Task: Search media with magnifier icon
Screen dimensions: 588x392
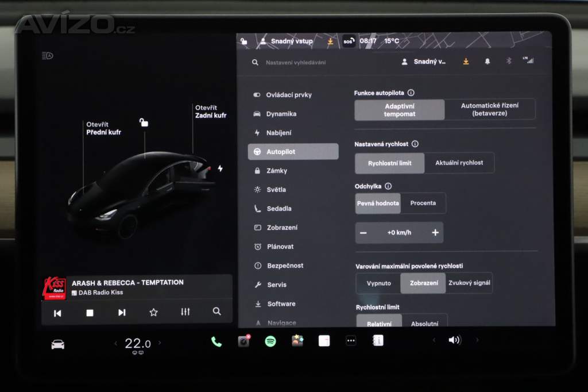Action: tap(216, 312)
